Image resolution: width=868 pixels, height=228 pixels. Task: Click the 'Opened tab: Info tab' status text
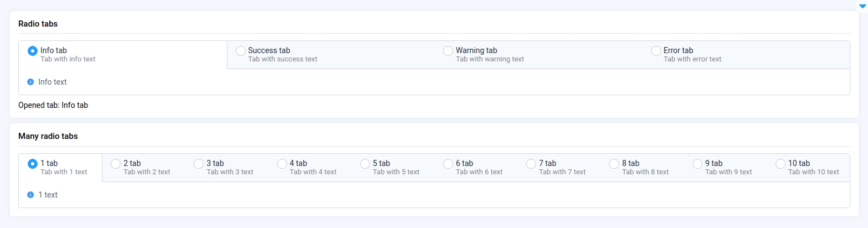coord(53,105)
